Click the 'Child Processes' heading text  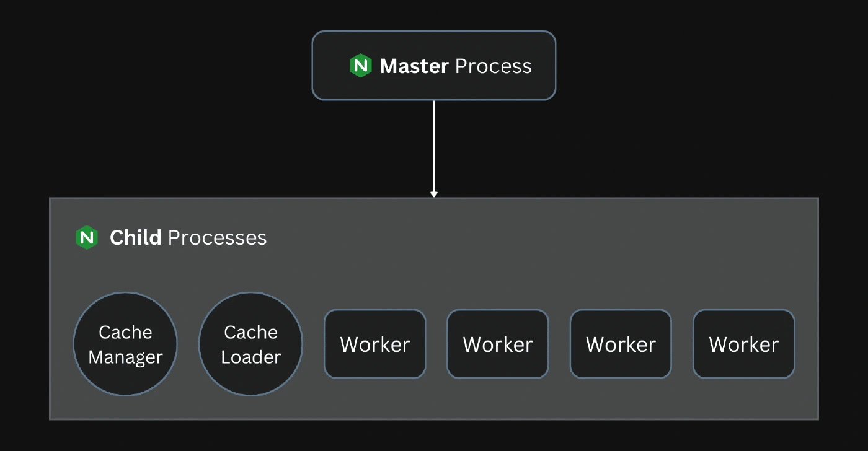188,238
